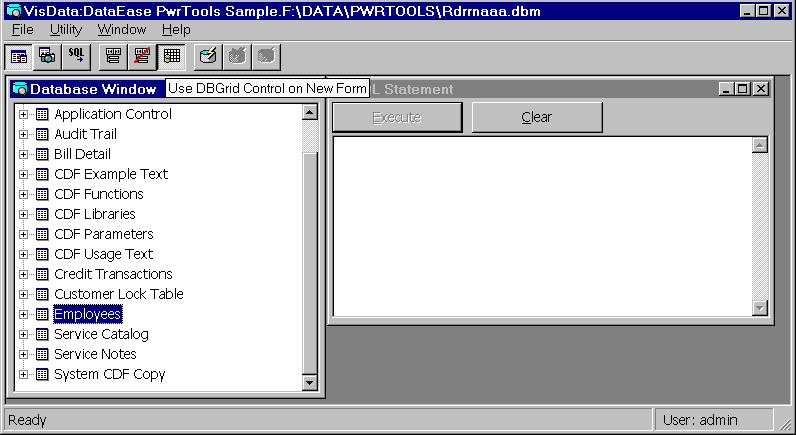Open the File menu
The width and height of the screenshot is (796, 435).
[22, 30]
